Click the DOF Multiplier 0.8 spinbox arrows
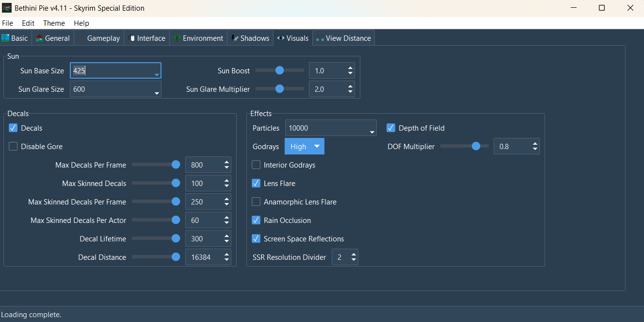Screen dimensions: 644x322 pos(535,147)
